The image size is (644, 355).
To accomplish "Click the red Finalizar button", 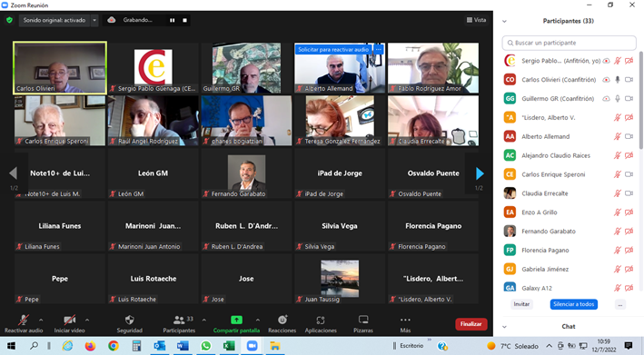I will tap(471, 324).
